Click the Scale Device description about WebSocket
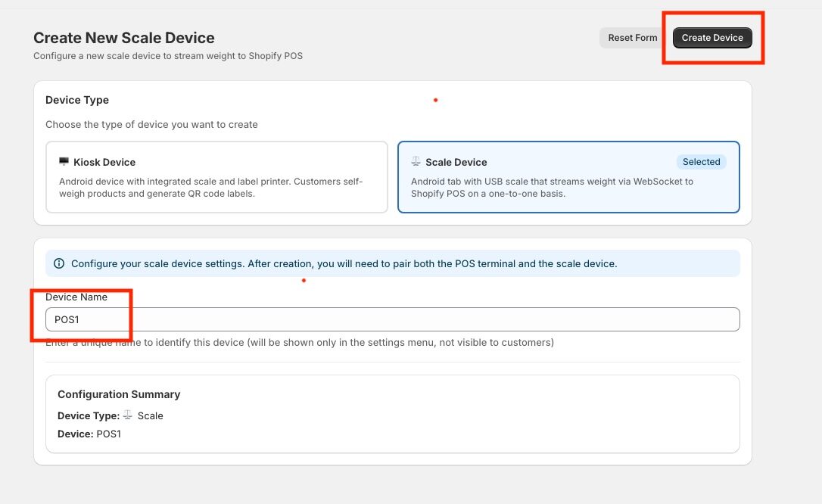This screenshot has height=504, width=822. click(x=552, y=188)
